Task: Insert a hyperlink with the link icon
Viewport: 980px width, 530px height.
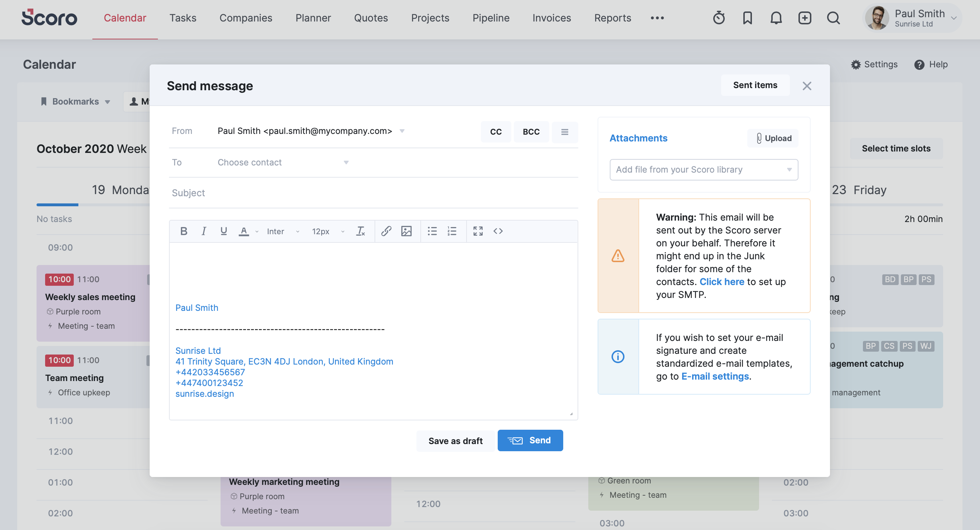Action: [386, 231]
